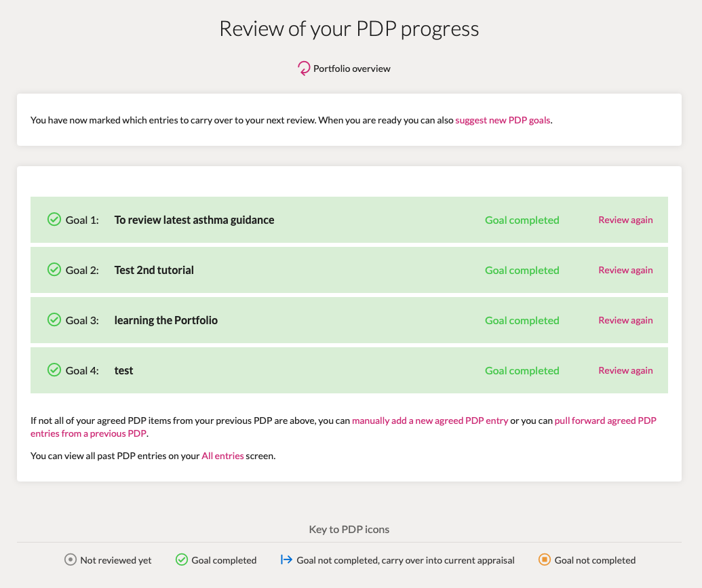Click the pink Portfolio overview return icon
Viewport: 702px width, 588px height.
tap(304, 68)
